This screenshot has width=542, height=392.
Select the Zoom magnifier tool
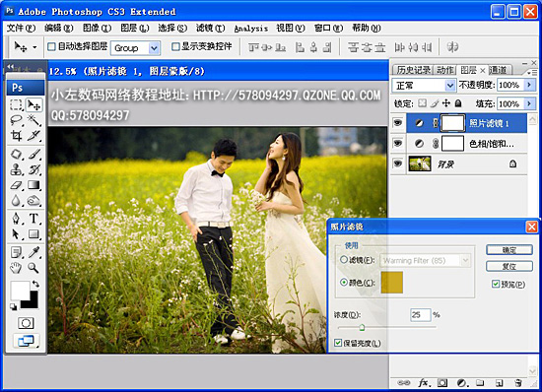(34, 268)
